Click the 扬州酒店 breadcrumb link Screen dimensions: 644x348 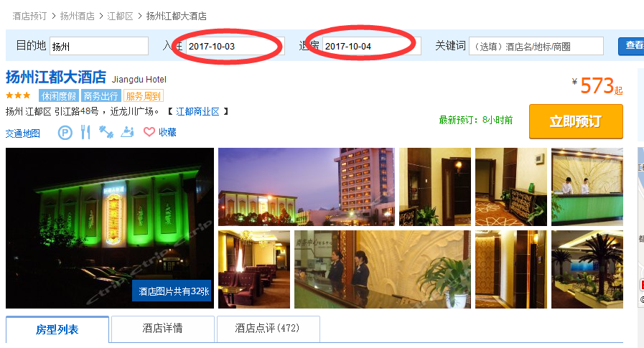pyautogui.click(x=78, y=16)
